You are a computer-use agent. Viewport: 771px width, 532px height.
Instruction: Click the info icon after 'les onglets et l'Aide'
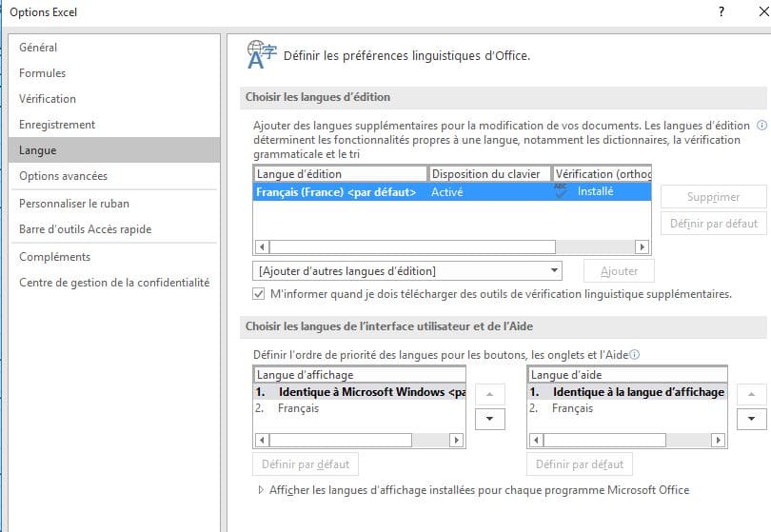tap(635, 354)
